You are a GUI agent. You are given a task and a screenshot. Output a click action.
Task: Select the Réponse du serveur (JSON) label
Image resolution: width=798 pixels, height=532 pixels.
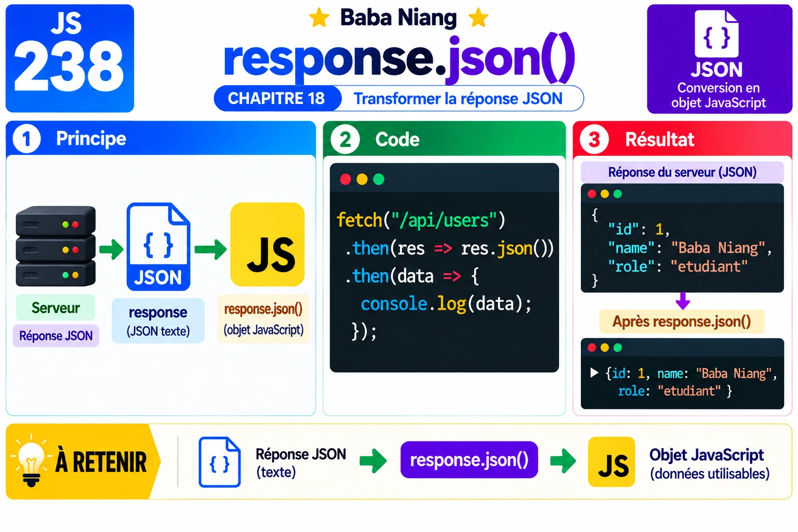682,172
